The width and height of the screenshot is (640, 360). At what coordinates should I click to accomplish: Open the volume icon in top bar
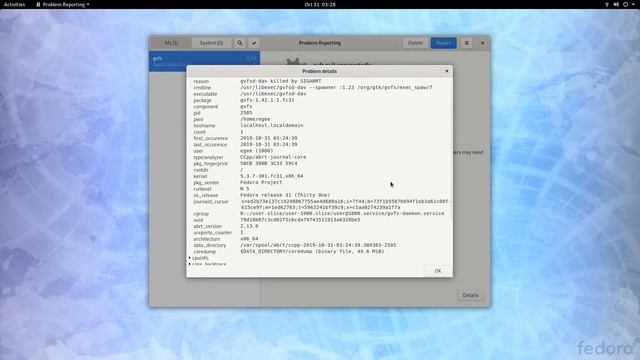pos(616,4)
